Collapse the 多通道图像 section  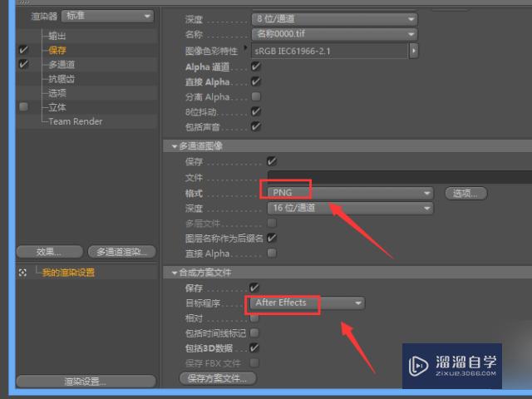[x=175, y=146]
